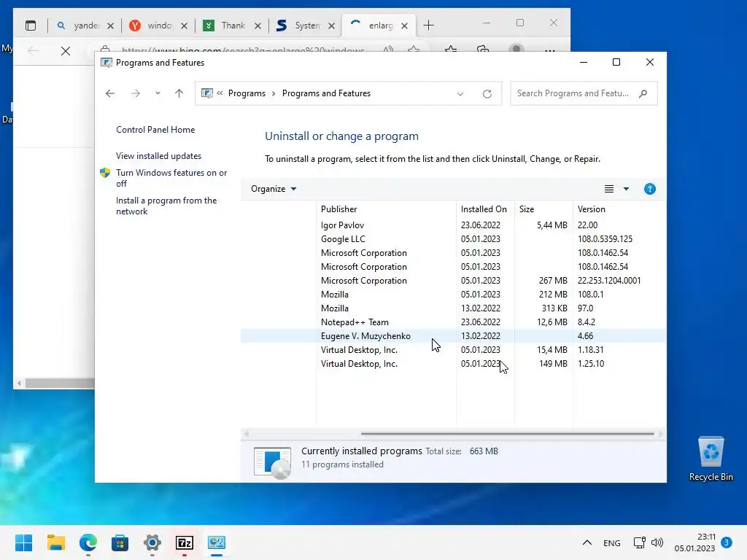Click the search magnifier icon in Programs and Features

click(643, 93)
